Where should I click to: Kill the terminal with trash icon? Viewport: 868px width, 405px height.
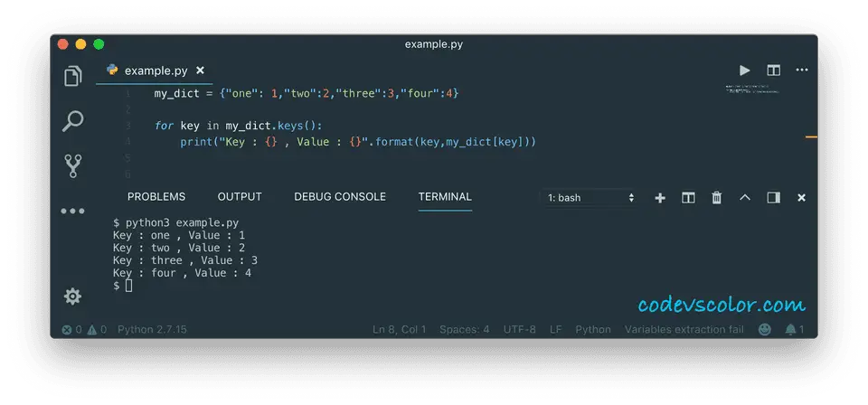point(717,197)
